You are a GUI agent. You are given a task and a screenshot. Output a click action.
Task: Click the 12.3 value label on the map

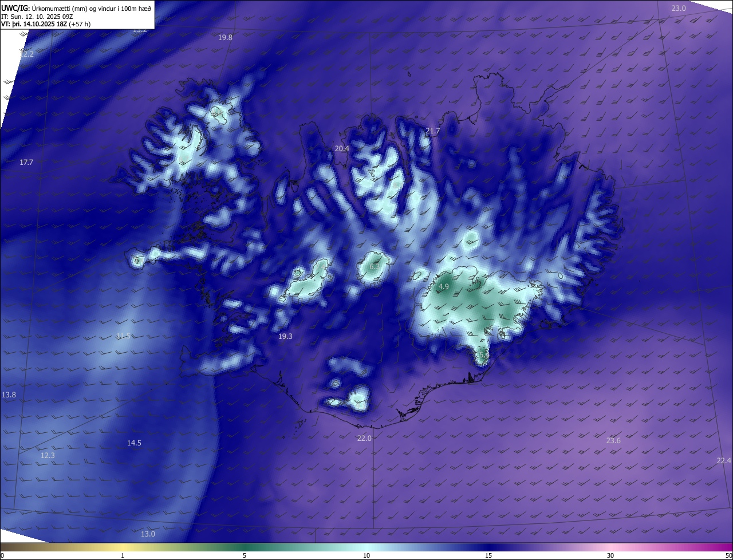[x=48, y=456]
